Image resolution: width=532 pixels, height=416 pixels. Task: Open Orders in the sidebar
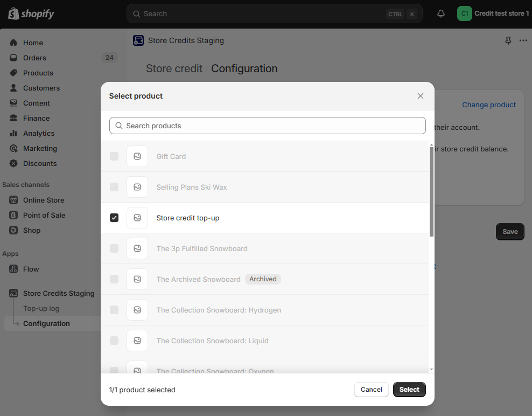click(34, 58)
